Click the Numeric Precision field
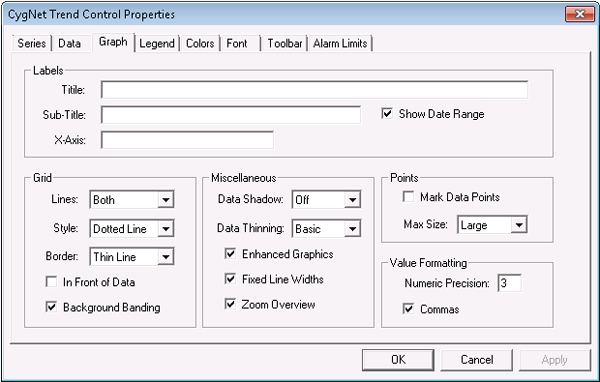The image size is (600, 382). coord(509,283)
